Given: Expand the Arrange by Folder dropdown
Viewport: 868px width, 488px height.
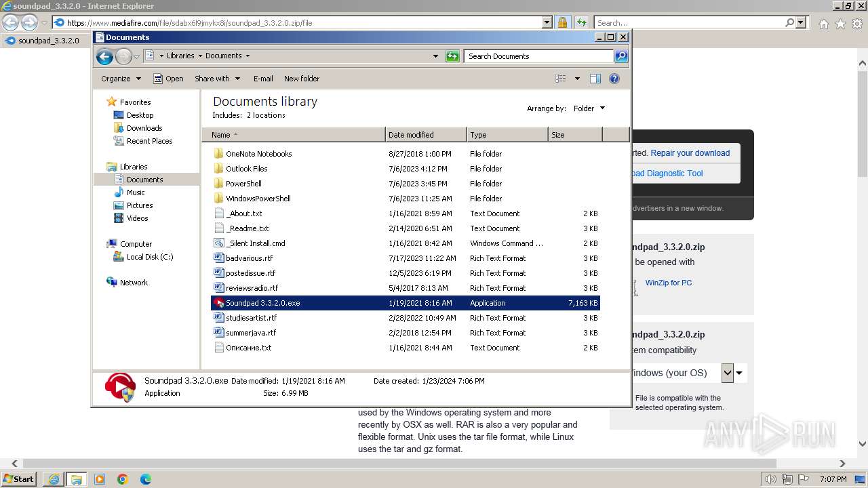Looking at the screenshot, I should pos(589,108).
